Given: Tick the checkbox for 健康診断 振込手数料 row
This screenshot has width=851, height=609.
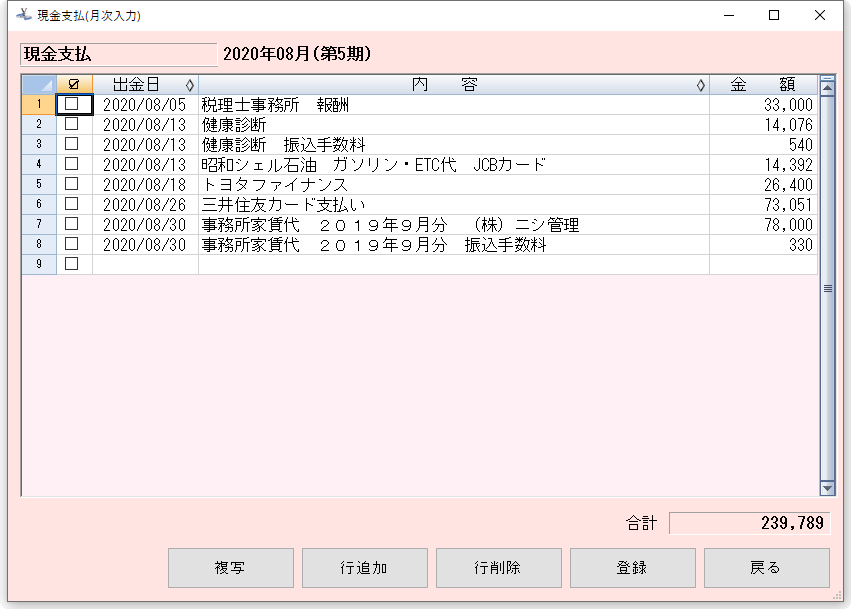Looking at the screenshot, I should click(72, 144).
